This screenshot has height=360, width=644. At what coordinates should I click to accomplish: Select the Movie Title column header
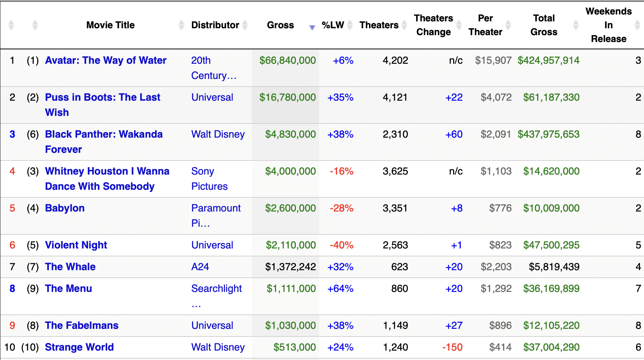click(x=110, y=25)
